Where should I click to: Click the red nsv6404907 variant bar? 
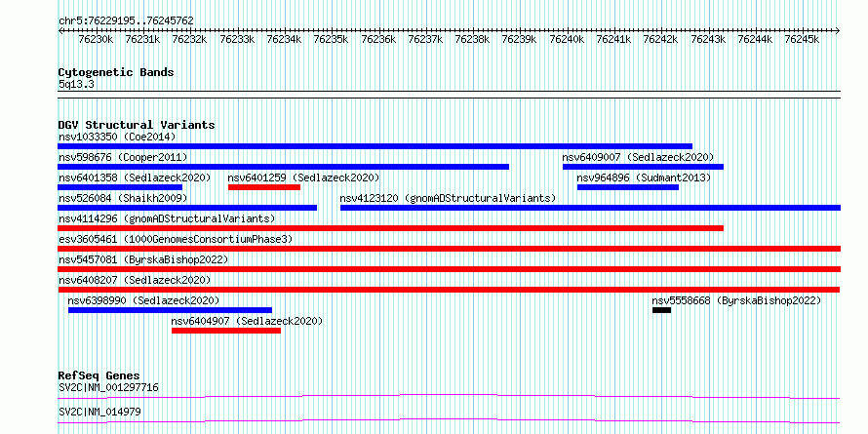click(x=226, y=331)
